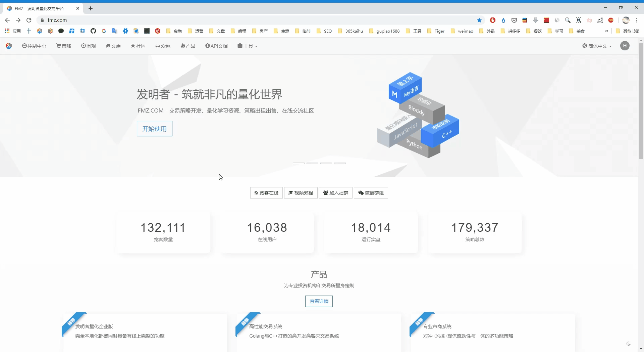This screenshot has height=352, width=644.
Task: Open the 运营 bookmark folder
Action: point(196,31)
